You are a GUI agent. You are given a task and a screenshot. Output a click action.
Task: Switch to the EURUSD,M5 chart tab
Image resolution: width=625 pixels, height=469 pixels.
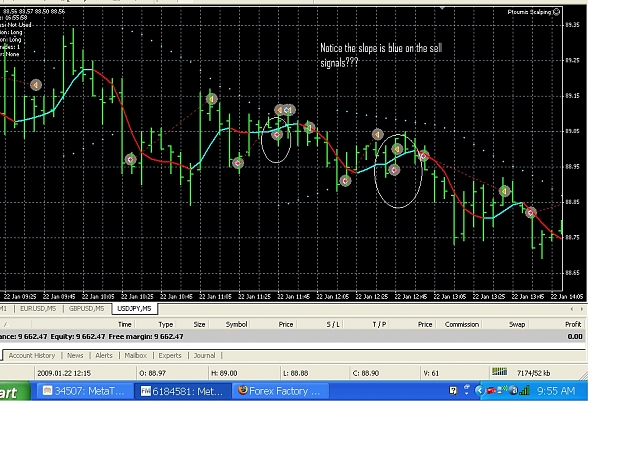[x=38, y=309]
